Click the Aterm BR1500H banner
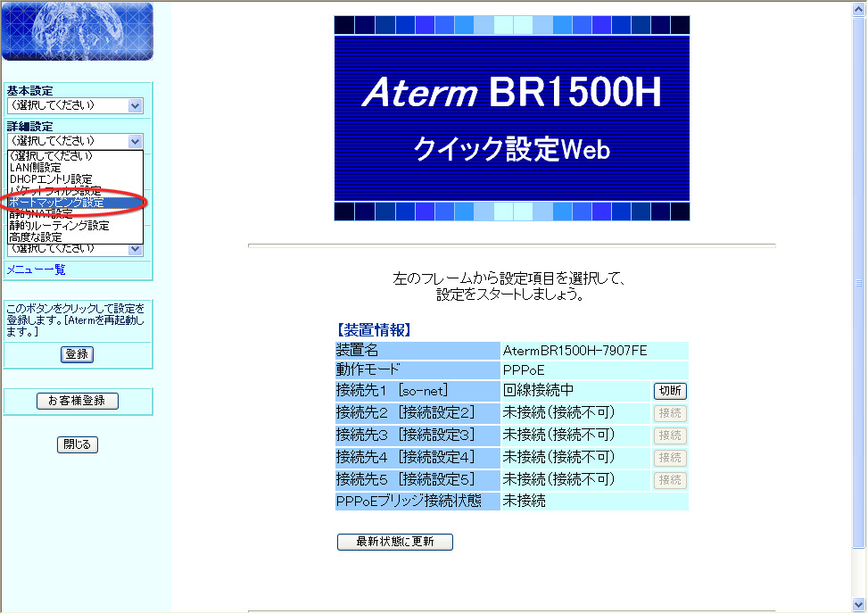This screenshot has height=614, width=868. [512, 118]
